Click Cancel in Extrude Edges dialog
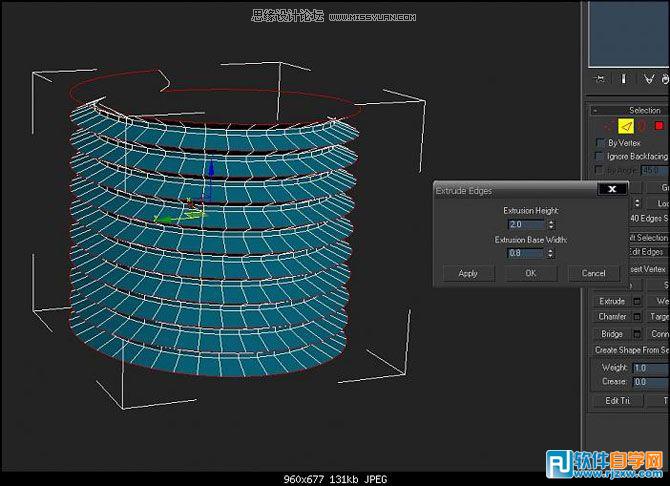 (594, 274)
